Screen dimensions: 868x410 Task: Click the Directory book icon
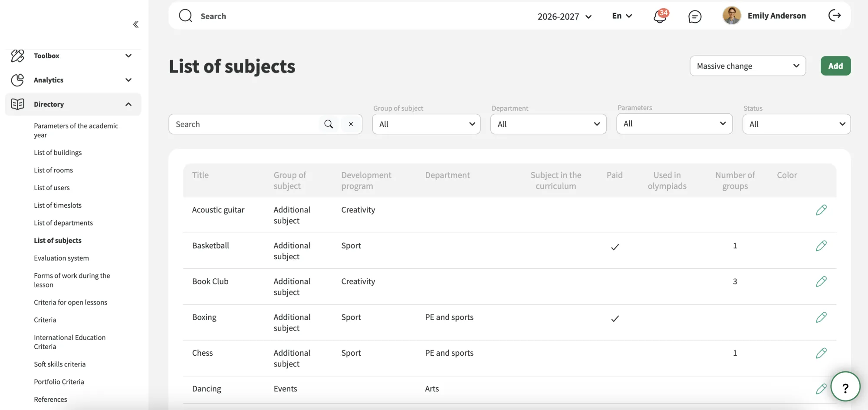pos(17,104)
